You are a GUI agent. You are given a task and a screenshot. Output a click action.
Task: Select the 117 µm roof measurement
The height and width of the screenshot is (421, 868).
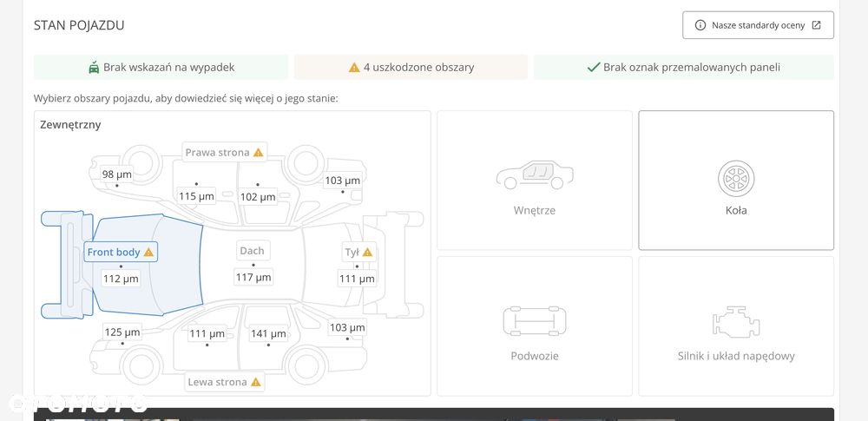pyautogui.click(x=253, y=277)
